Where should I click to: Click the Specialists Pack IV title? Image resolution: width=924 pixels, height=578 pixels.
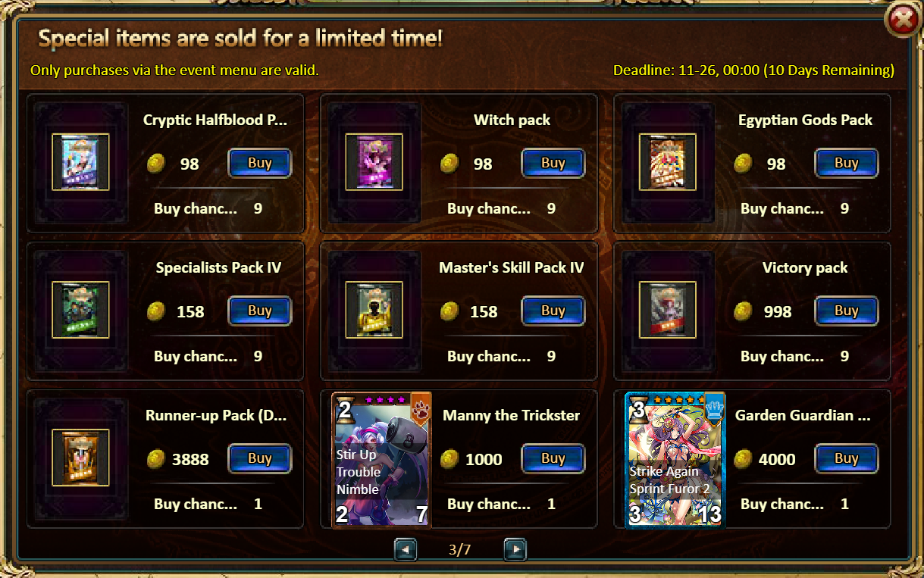218,267
